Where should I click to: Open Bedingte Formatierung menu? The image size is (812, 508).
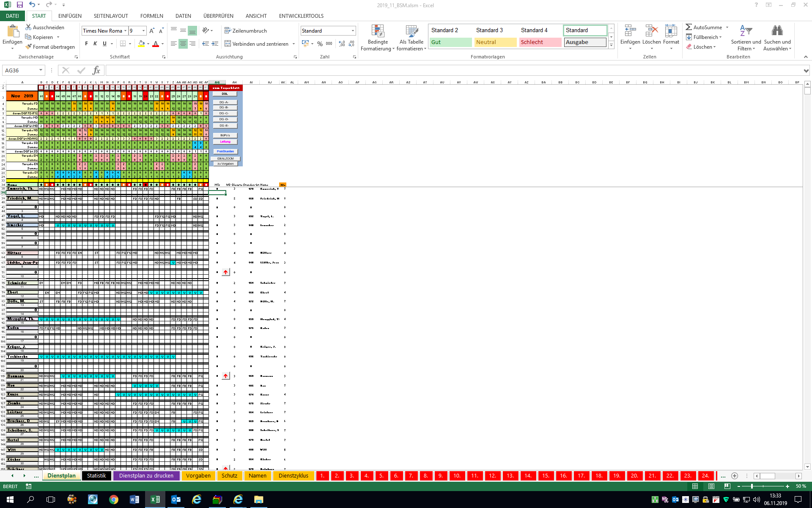click(378, 38)
